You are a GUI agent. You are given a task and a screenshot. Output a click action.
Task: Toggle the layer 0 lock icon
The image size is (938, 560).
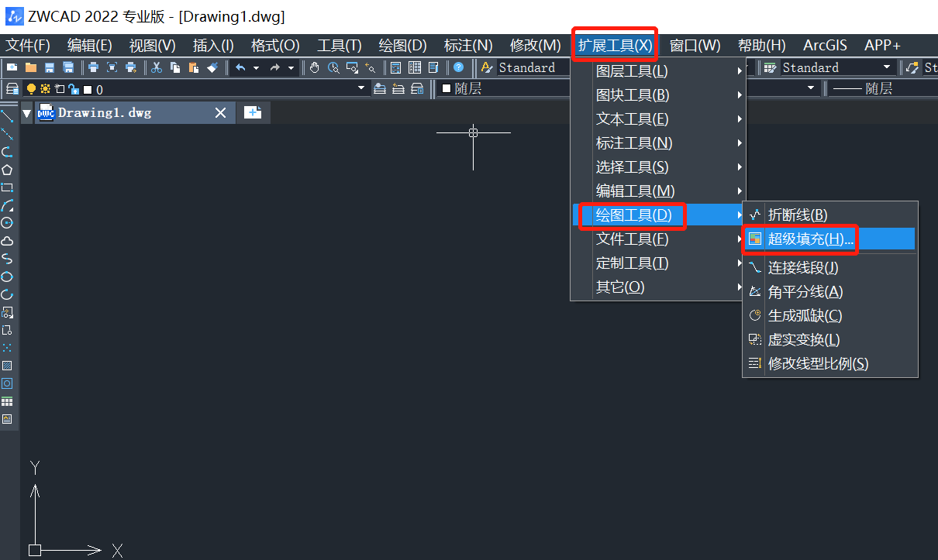point(73,88)
